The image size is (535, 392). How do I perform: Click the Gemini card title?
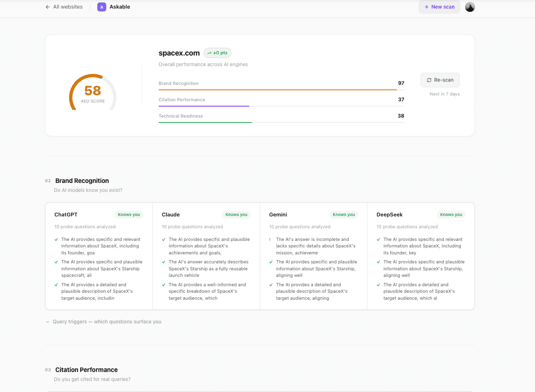[x=278, y=215]
